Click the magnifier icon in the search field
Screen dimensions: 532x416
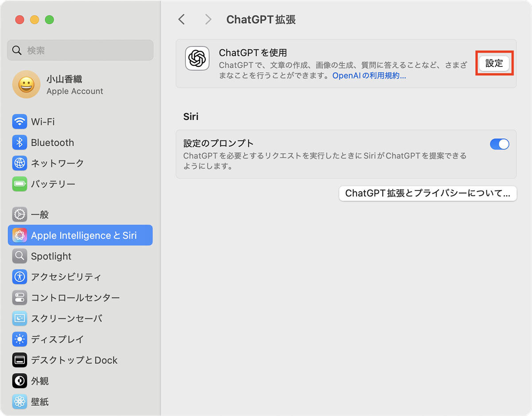(17, 51)
